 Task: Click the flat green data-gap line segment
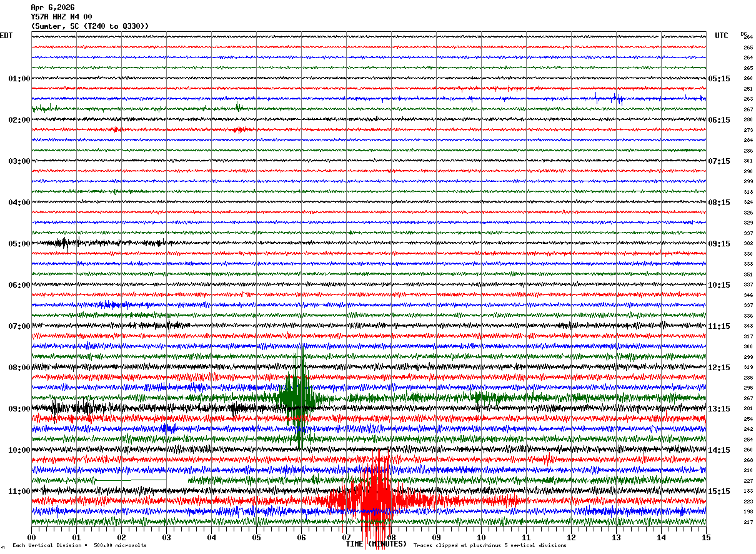click(x=131, y=480)
